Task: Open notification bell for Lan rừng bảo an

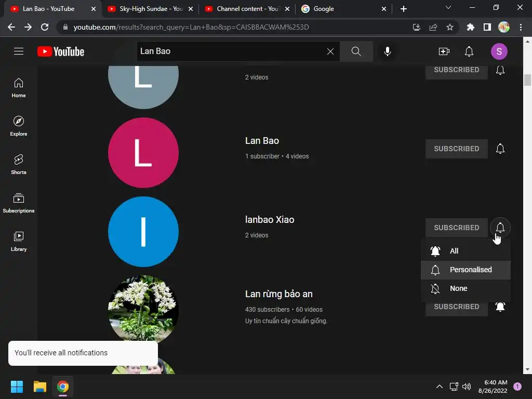Action: [500, 307]
